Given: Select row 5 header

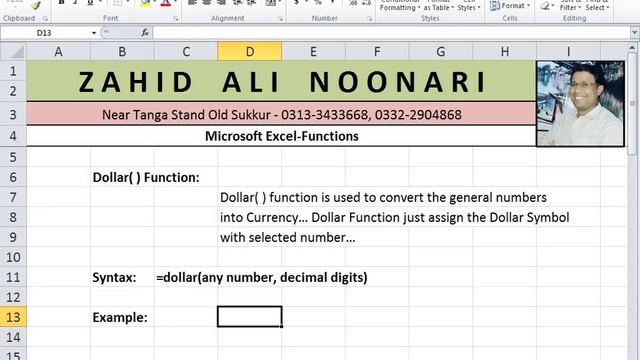Looking at the screenshot, I should click(x=13, y=157).
